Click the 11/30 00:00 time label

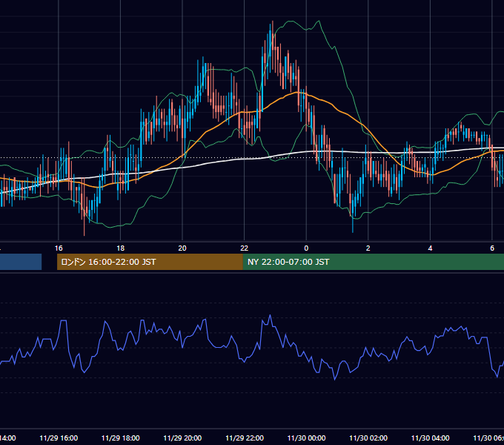click(x=306, y=438)
